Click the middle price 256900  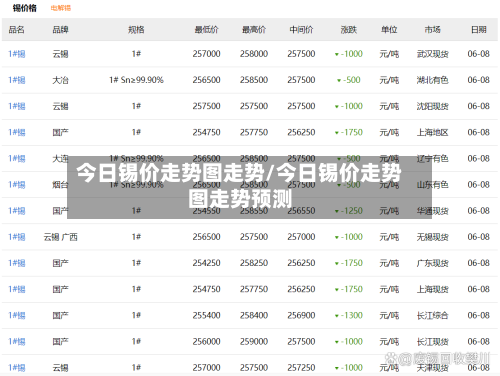click(301, 316)
